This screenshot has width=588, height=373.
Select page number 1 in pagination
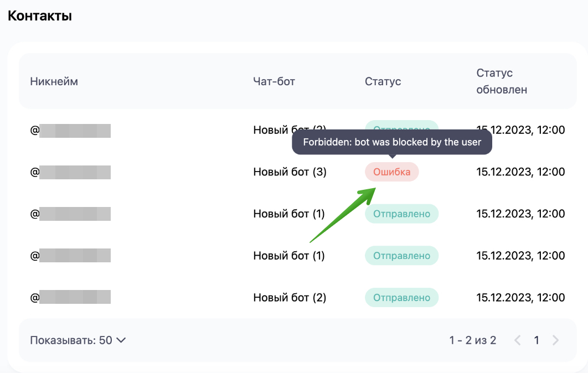(x=537, y=340)
